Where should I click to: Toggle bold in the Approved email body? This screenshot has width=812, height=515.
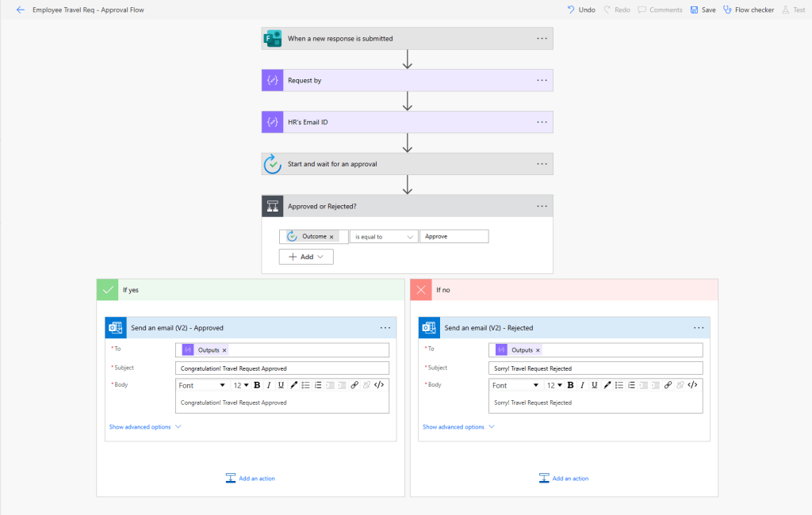(257, 385)
